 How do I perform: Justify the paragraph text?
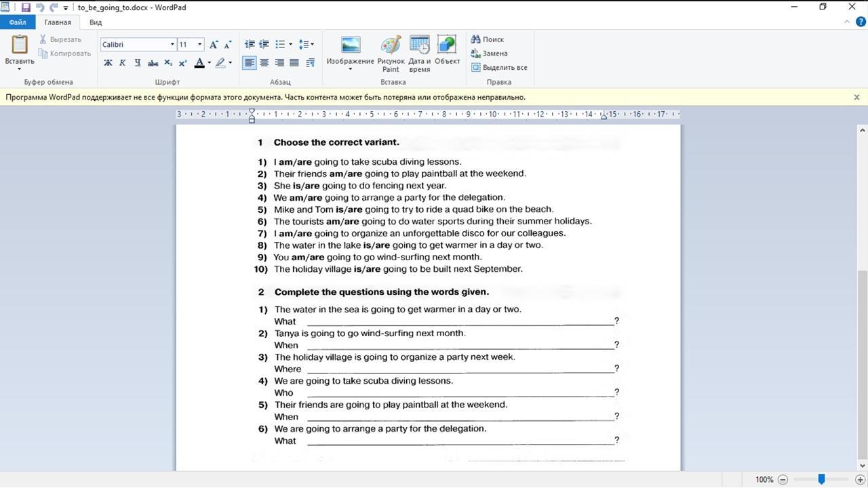pos(294,63)
